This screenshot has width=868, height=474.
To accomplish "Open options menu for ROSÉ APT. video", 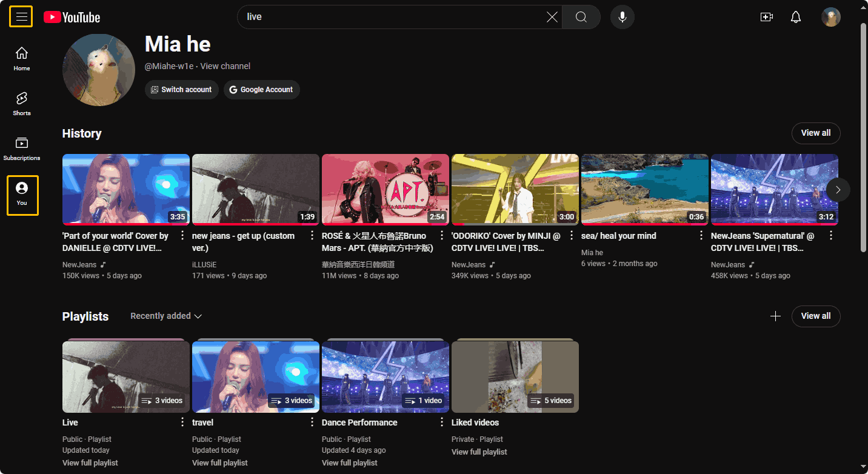I will point(442,236).
